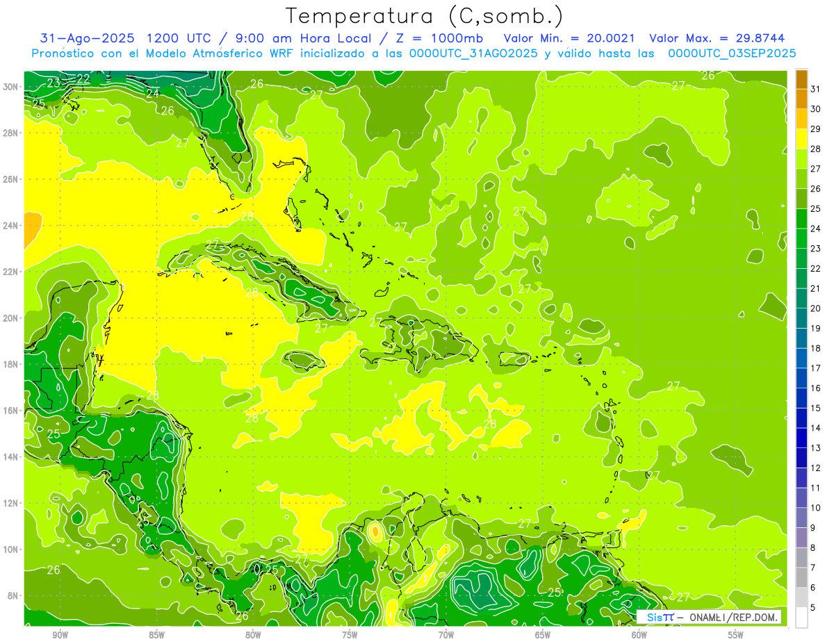Image resolution: width=834 pixels, height=644 pixels.
Task: Click the 'Valor Min. = 20.0021' text
Action: tap(569, 38)
